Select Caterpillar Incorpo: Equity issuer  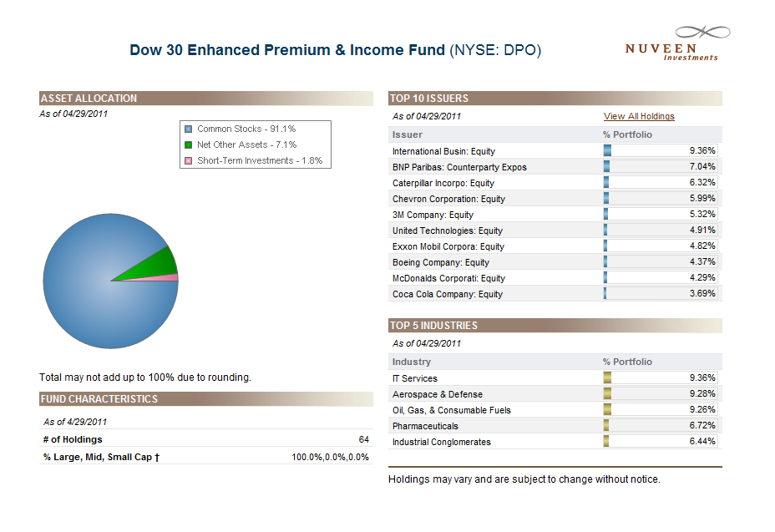pos(443,183)
